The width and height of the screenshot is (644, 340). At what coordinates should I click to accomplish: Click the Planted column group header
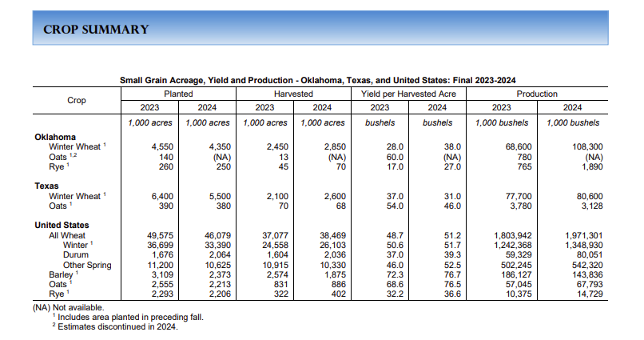(178, 94)
